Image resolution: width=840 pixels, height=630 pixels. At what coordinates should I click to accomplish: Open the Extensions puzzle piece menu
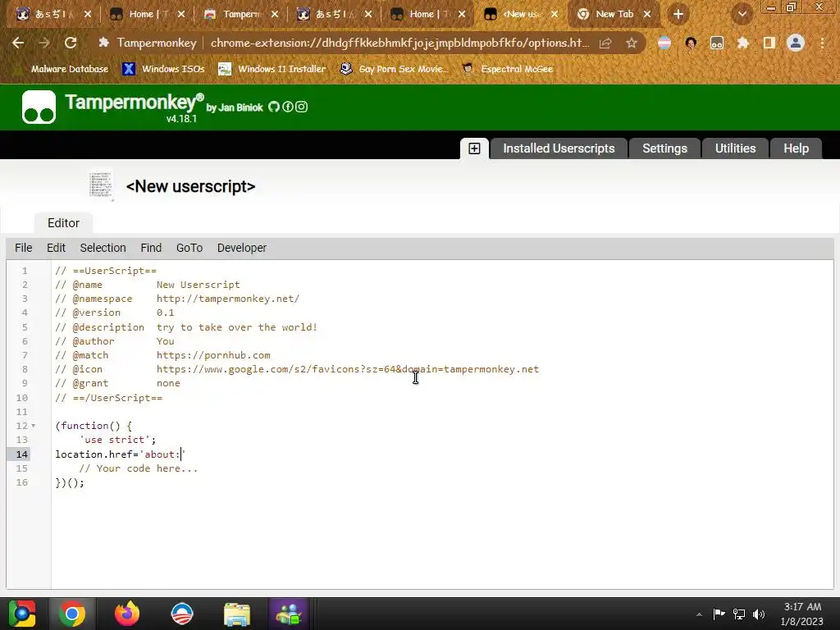coord(742,43)
